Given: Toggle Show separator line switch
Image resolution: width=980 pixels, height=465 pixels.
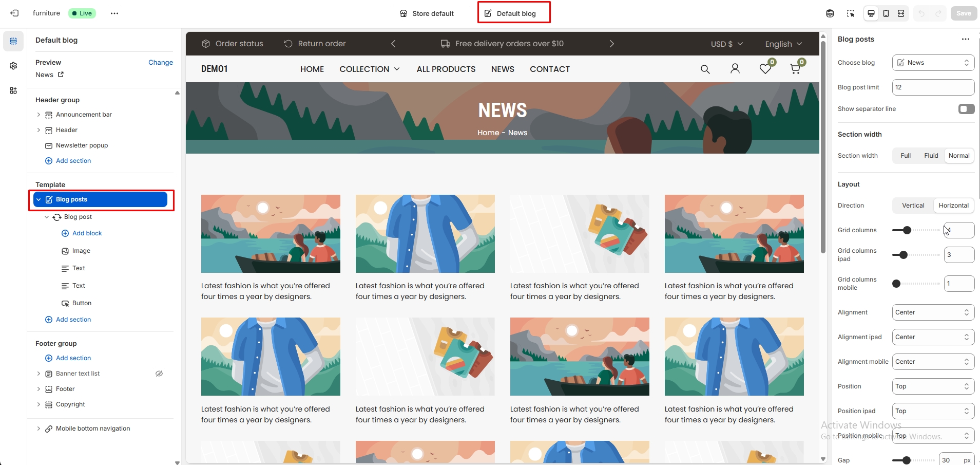Looking at the screenshot, I should click(966, 109).
